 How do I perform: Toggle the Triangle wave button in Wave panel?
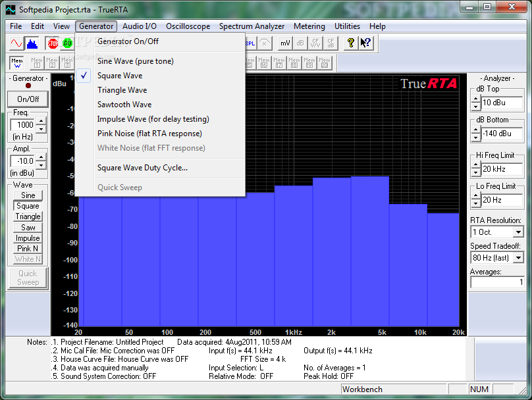[x=28, y=216]
